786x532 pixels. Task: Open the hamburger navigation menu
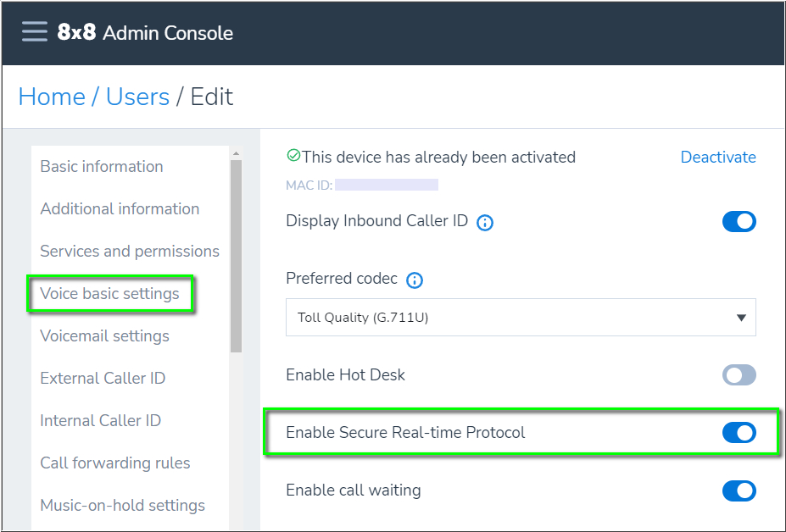(x=35, y=32)
